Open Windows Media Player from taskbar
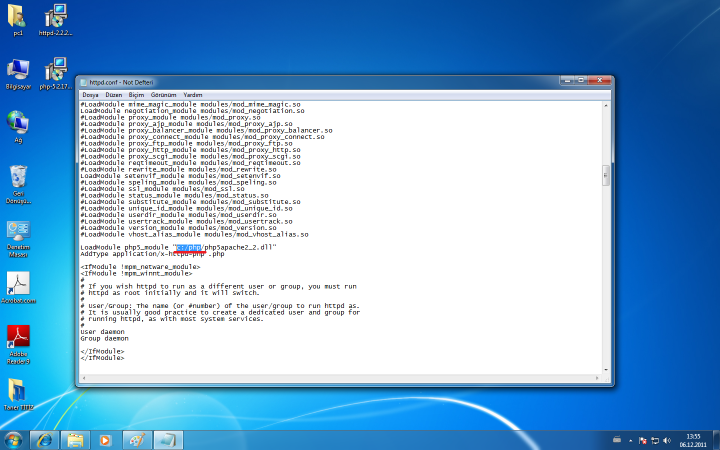720x450 pixels. [x=105, y=439]
